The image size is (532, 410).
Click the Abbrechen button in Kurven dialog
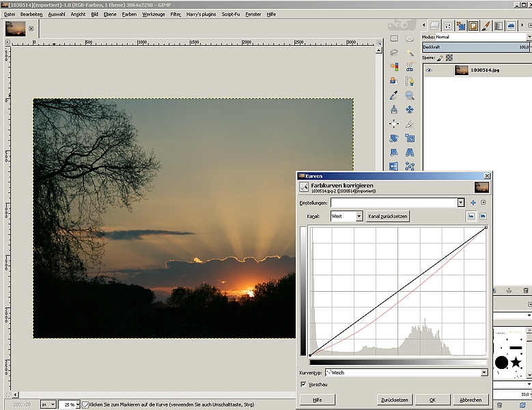coord(470,400)
